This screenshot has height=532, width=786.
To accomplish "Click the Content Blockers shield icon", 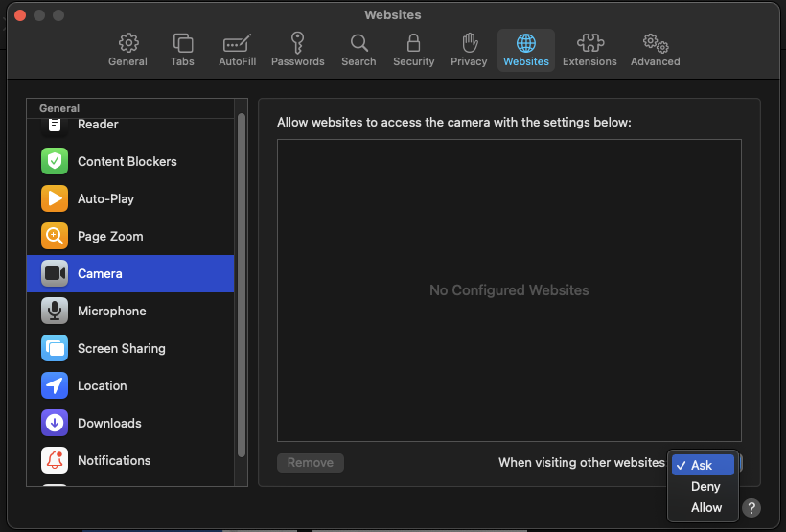I will pyautogui.click(x=55, y=161).
